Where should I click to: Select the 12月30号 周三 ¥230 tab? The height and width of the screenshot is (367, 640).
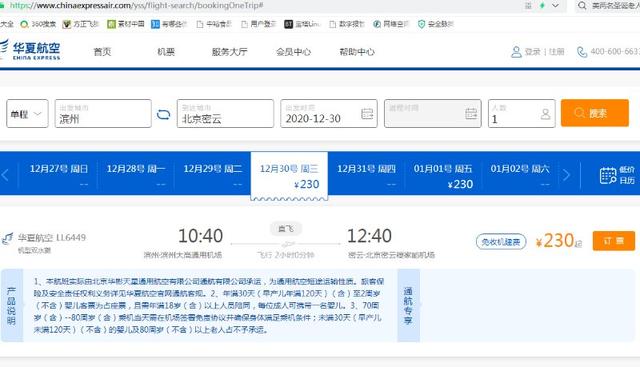pos(289,176)
